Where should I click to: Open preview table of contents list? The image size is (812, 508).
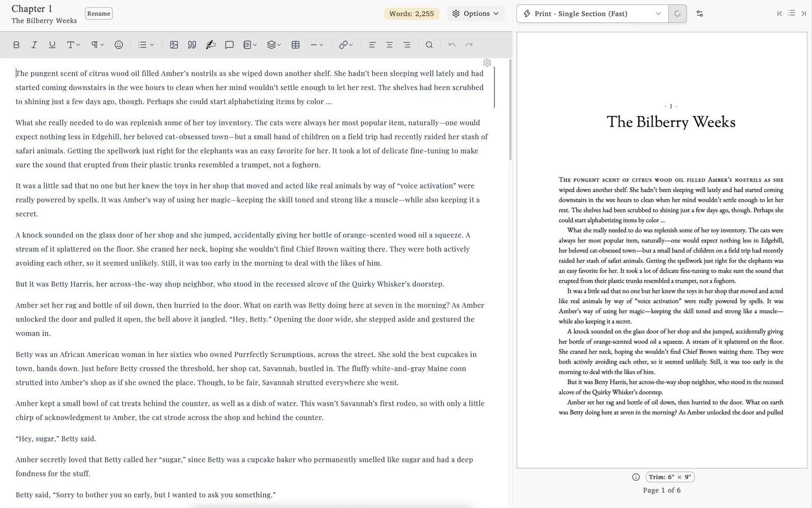click(791, 13)
